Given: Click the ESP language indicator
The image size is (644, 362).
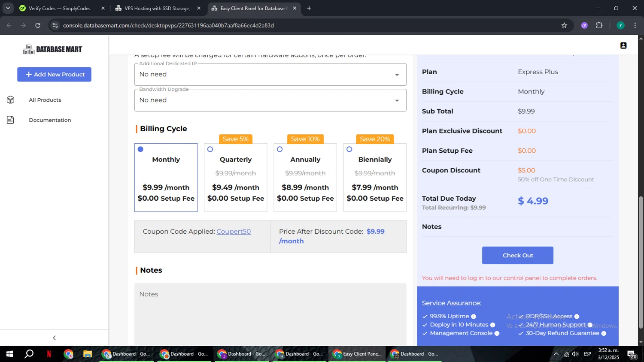Looking at the screenshot, I should [x=587, y=354].
